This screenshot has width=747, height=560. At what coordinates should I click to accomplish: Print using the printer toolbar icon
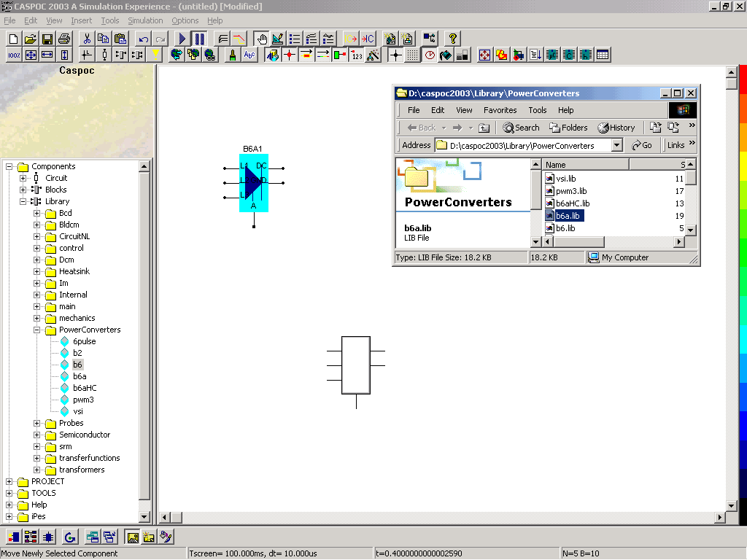(64, 39)
